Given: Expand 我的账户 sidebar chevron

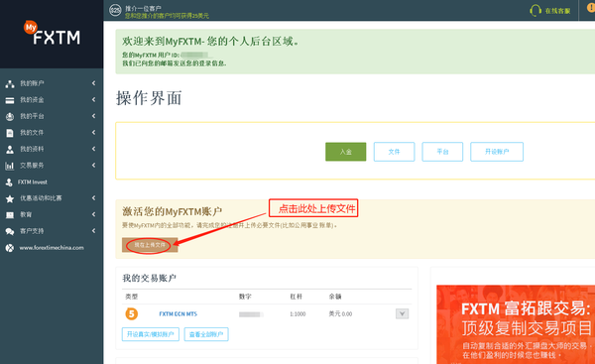Looking at the screenshot, I should 93,83.
